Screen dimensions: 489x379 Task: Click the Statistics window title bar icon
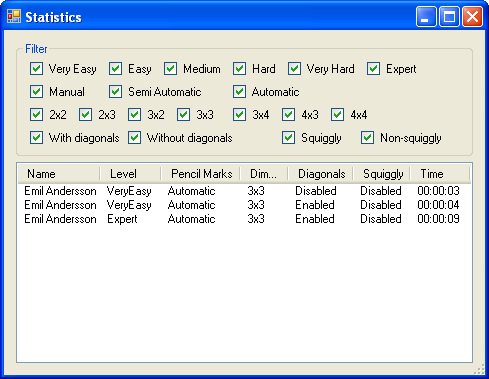[14, 16]
